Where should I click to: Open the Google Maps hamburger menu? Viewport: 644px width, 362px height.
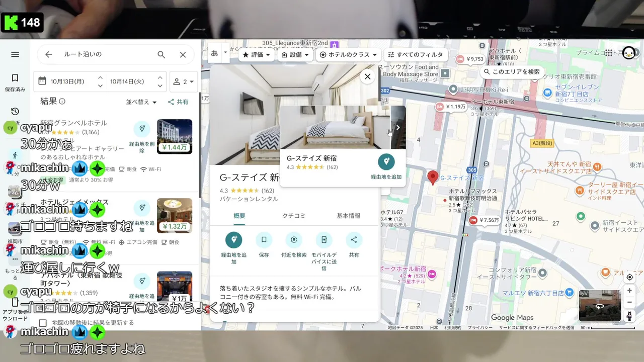[15, 54]
